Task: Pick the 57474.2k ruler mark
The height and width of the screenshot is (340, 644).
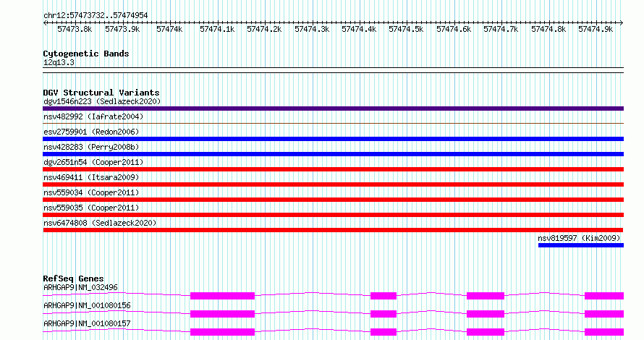Action: [x=265, y=30]
